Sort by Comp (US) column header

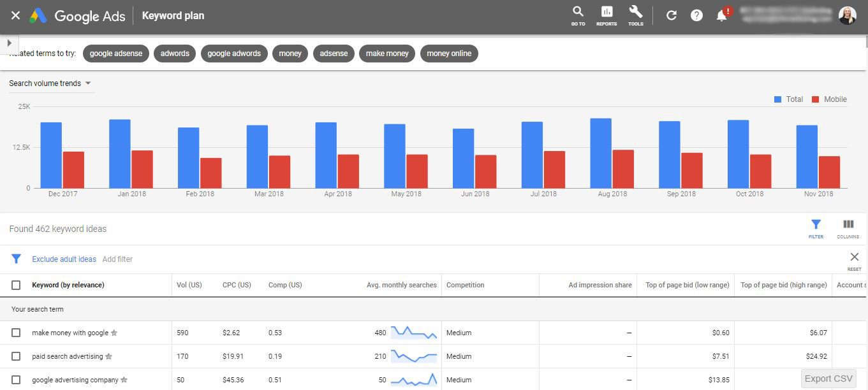tap(285, 285)
